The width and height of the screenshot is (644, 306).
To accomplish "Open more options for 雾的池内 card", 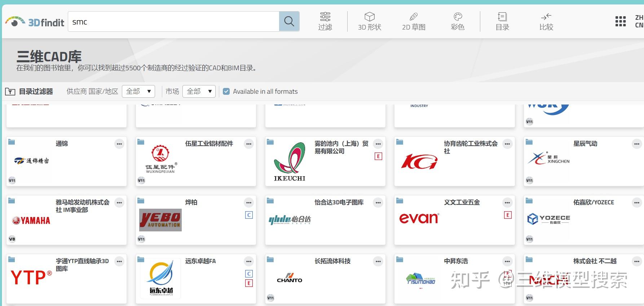I will (378, 144).
